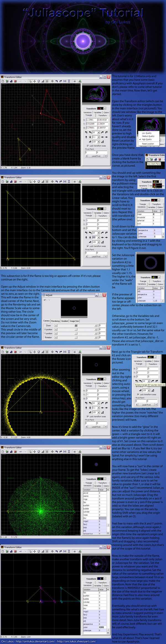Choose Reset Location in preview context menu
This screenshot has height=644, width=166.
(x=148, y=144)
